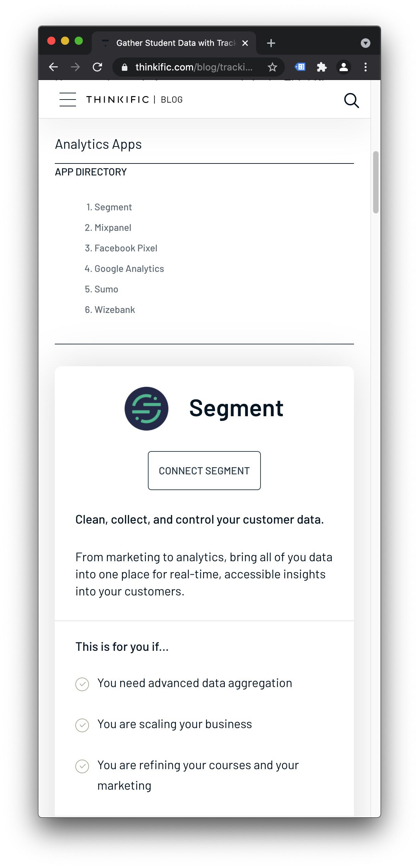Click the page's vertical scrollbar thumb
The width and height of the screenshot is (419, 868).
coord(376,182)
